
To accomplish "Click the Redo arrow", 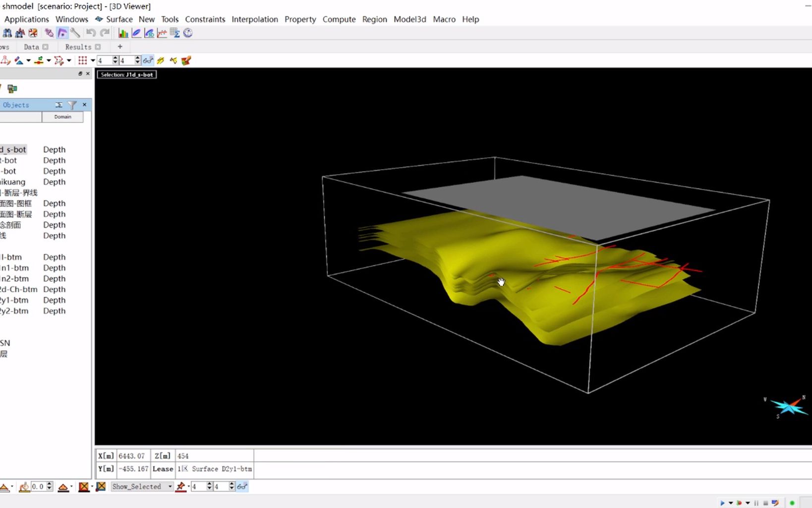I will click(x=105, y=33).
